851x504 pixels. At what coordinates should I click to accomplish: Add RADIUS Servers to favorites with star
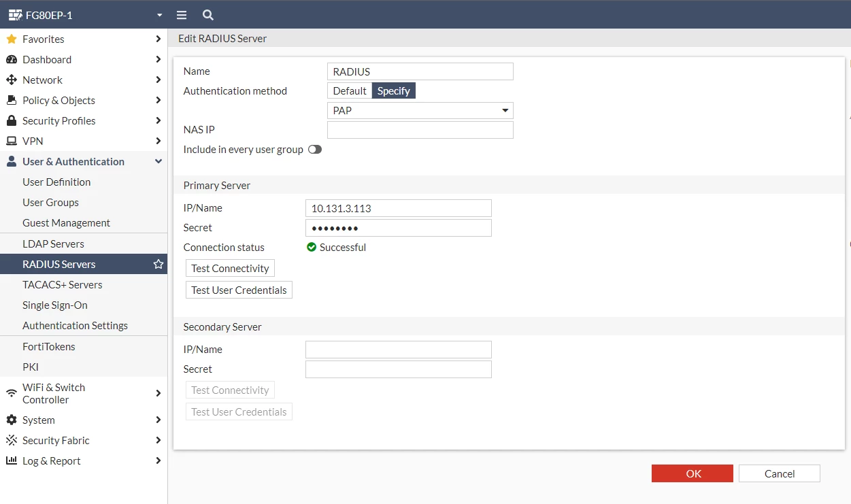[158, 264]
